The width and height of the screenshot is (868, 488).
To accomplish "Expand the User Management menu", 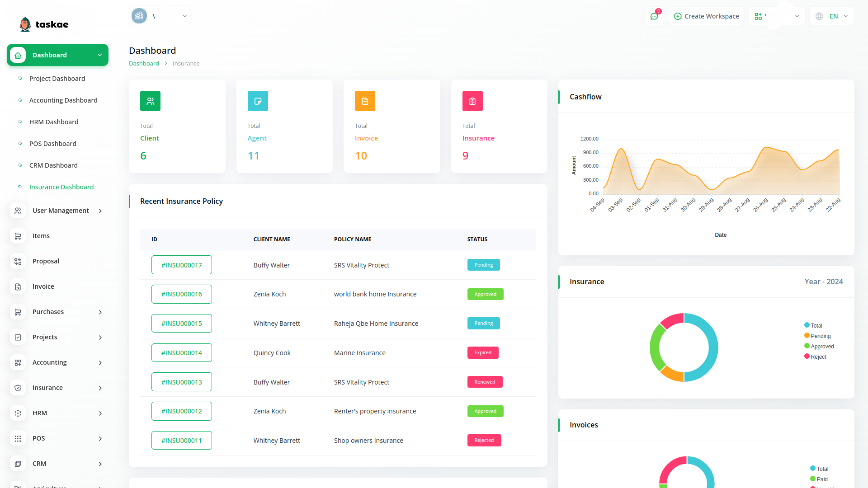I will (100, 211).
